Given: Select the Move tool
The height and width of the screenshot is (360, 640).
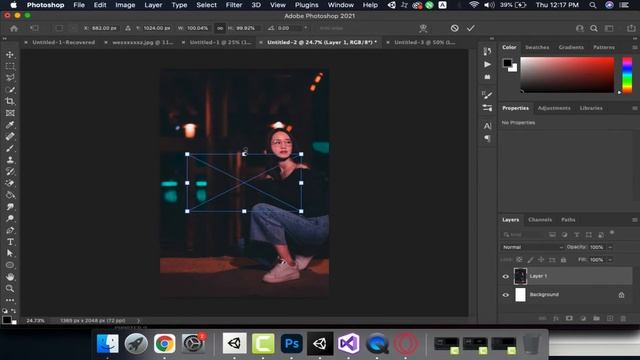Looking at the screenshot, I should [10, 54].
